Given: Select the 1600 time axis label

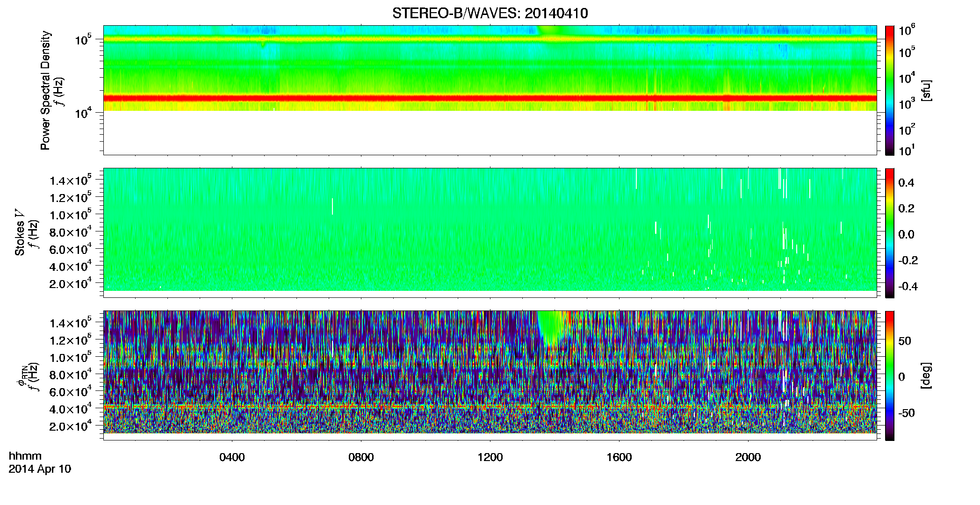Looking at the screenshot, I should [x=619, y=457].
